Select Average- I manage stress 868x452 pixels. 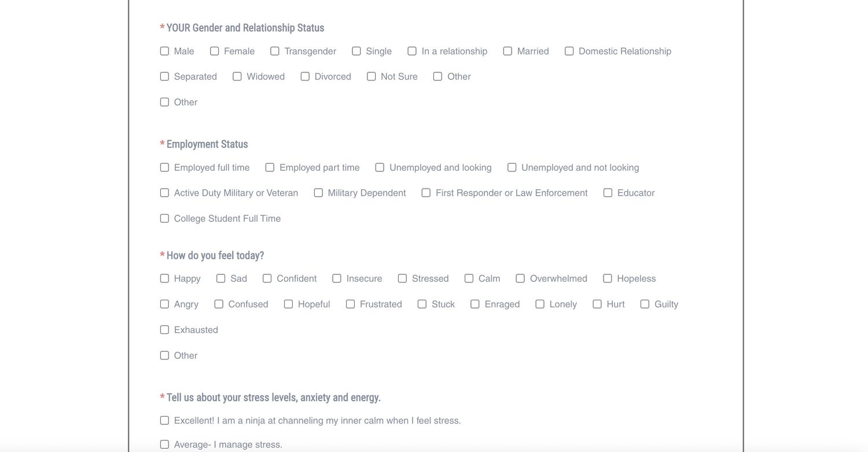[x=164, y=444]
